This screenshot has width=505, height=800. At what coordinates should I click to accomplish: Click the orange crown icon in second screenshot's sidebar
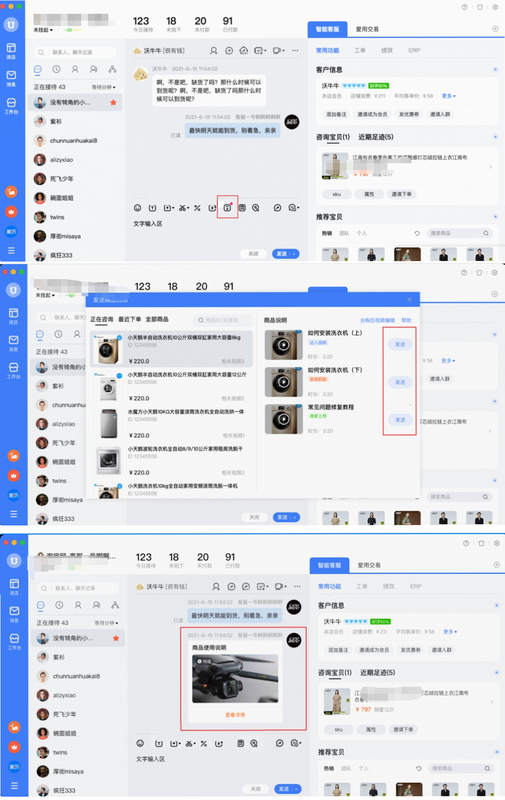click(x=13, y=475)
